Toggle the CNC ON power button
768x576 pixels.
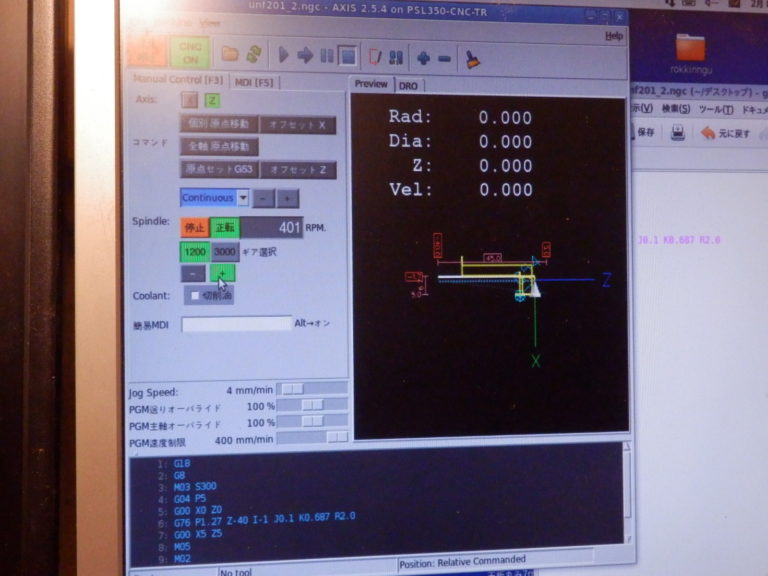[x=190, y=53]
